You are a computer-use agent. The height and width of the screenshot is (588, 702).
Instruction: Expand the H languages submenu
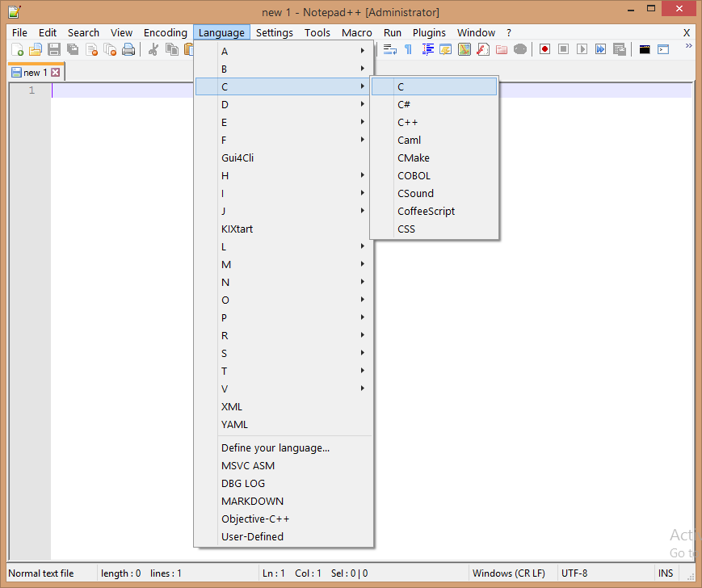tap(284, 175)
